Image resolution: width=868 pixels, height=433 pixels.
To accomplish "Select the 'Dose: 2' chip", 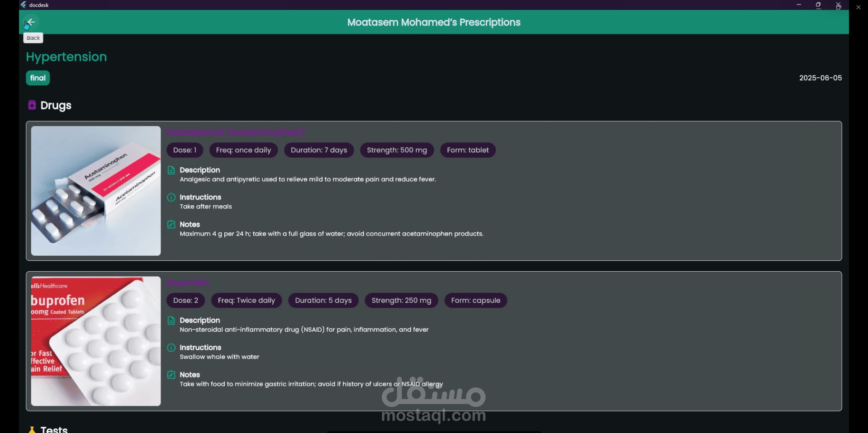I will [185, 301].
